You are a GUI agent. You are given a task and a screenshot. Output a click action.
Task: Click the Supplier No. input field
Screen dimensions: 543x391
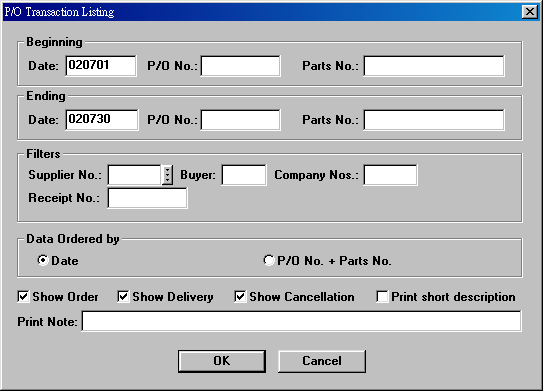click(134, 175)
